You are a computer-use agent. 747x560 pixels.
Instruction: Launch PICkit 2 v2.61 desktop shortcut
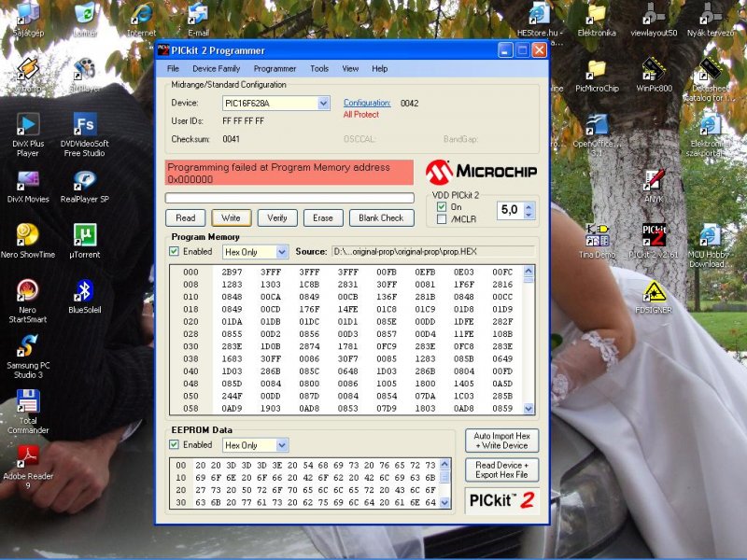[654, 241]
